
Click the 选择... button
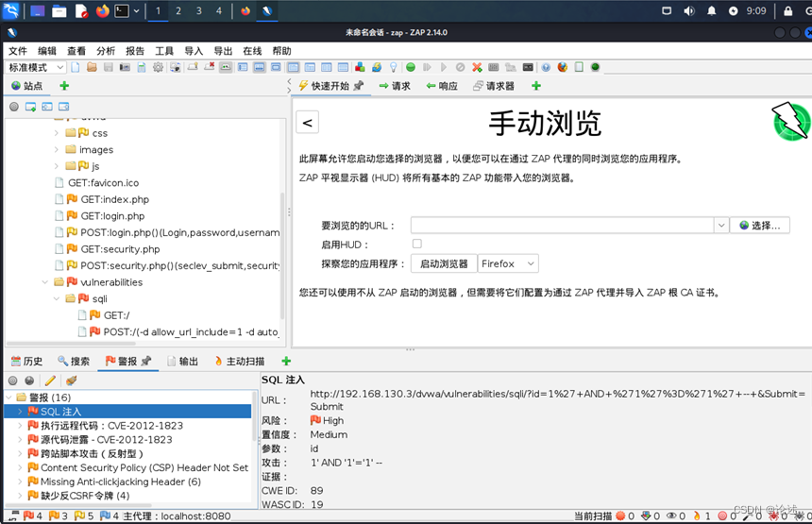pos(760,226)
